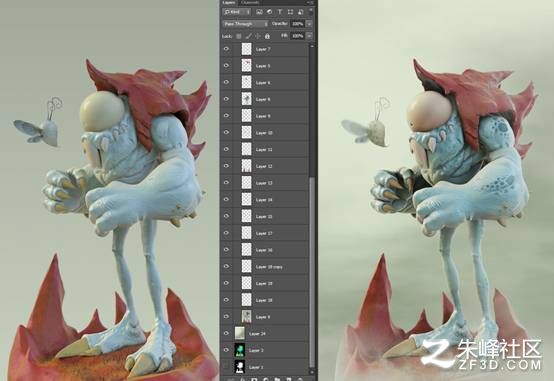Show the hidden bottom Layer 1
Viewport: 554px width, 381px height.
226,367
